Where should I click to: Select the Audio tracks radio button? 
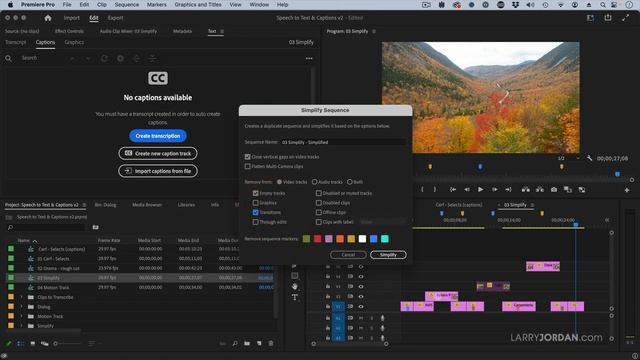click(315, 182)
